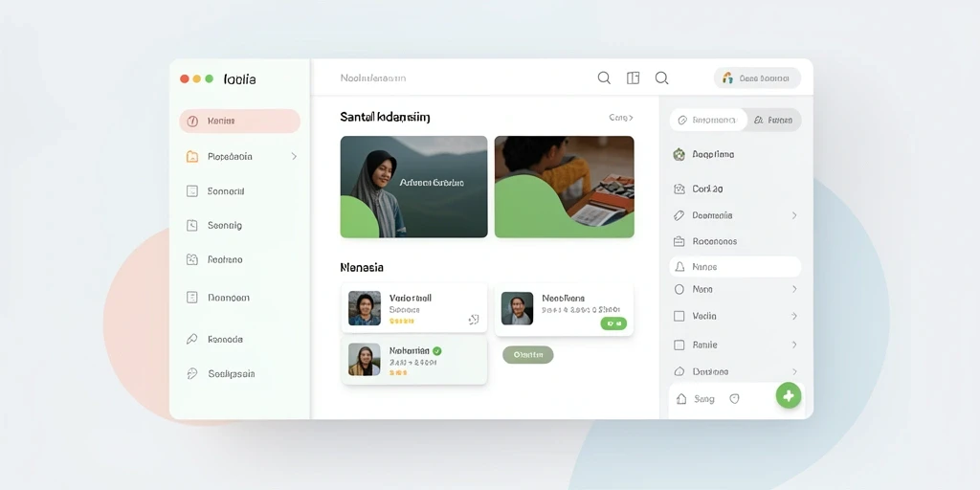Click the green pill button on Neobfiena card
Screen dimensions: 980x490
(613, 323)
